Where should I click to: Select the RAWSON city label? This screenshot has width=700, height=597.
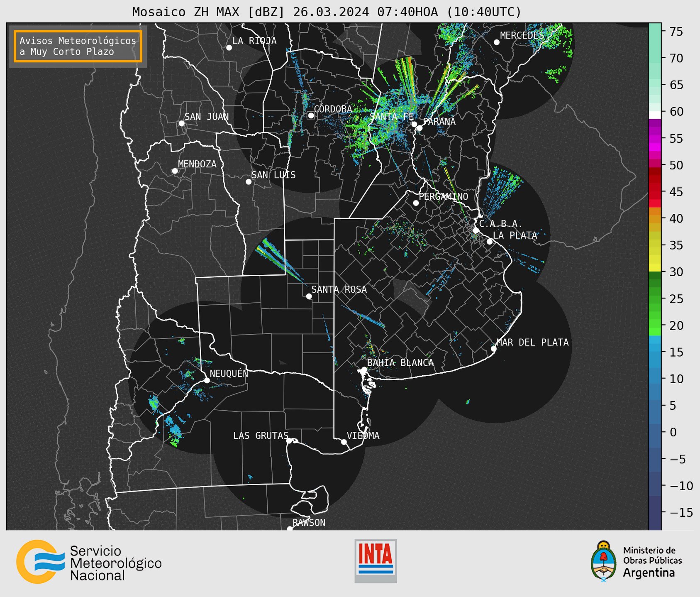tap(309, 523)
